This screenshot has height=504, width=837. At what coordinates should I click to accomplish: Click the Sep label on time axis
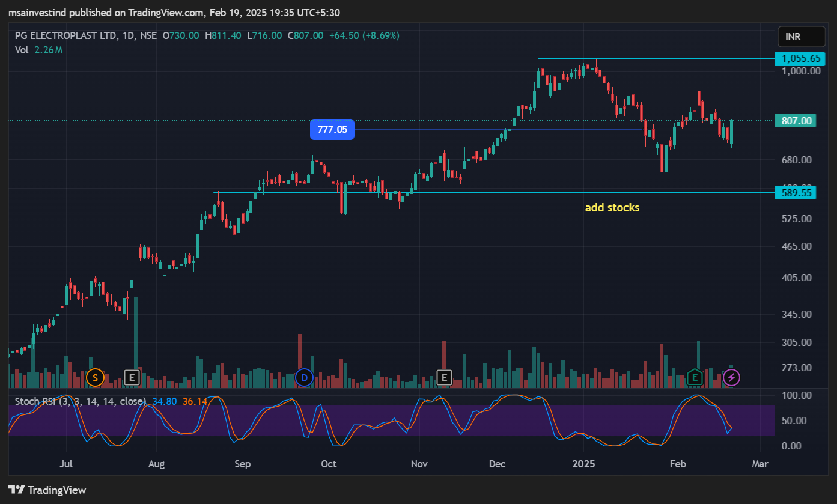point(242,464)
